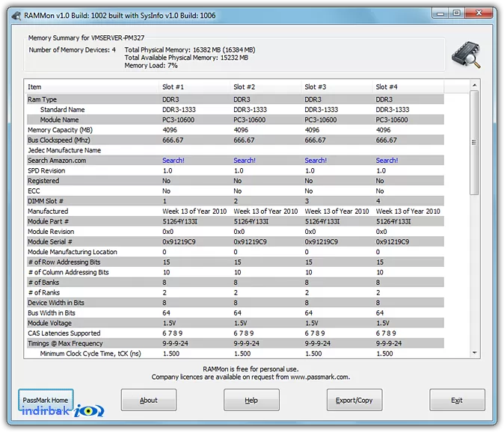Image resolution: width=504 pixels, height=432 pixels.
Task: Exit the application via Exit button
Action: (x=457, y=400)
